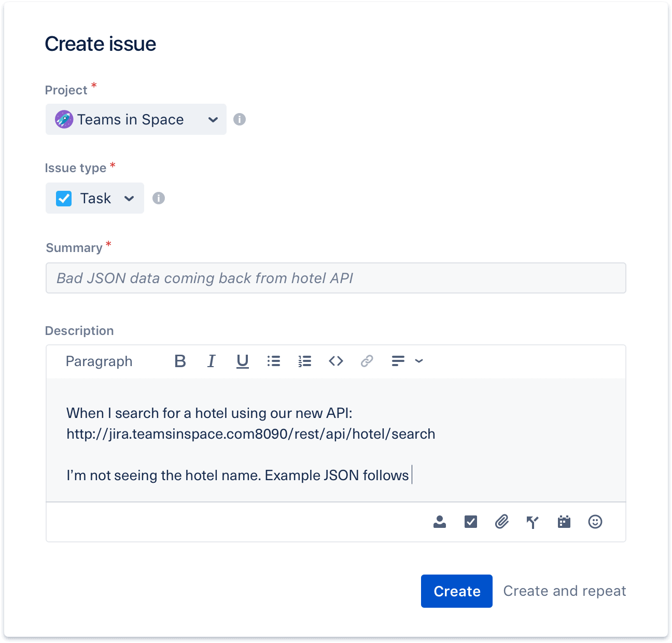672x643 pixels.
Task: Create a bulleted list
Action: (274, 361)
